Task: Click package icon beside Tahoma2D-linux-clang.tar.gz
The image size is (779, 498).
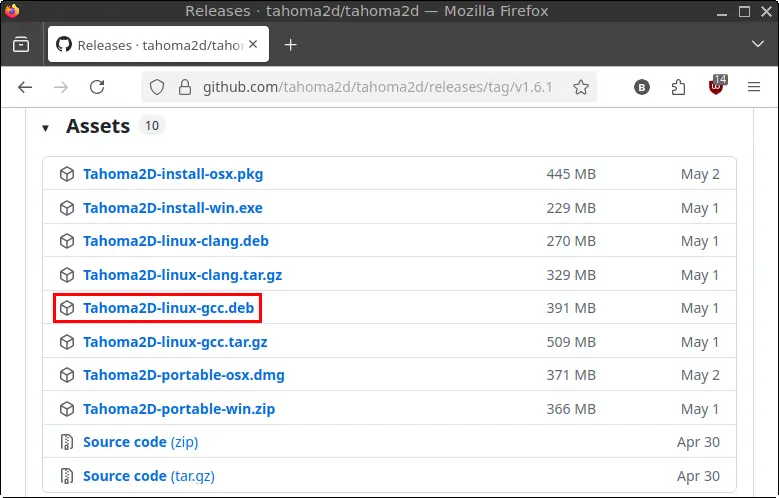Action: pos(67,275)
